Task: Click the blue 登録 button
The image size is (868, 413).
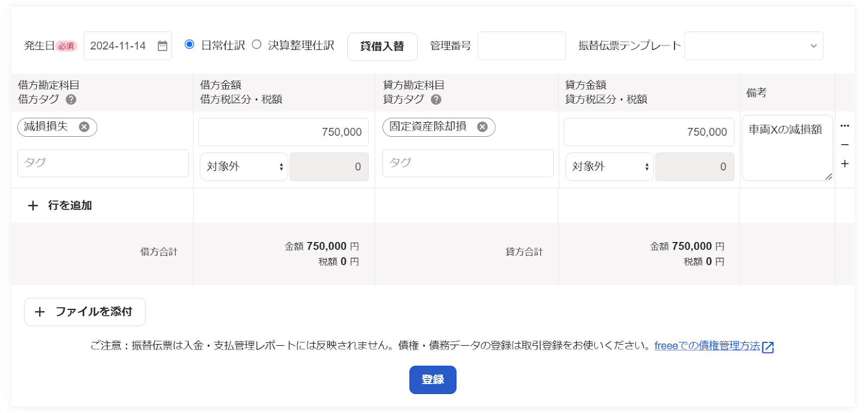Action: [x=433, y=380]
